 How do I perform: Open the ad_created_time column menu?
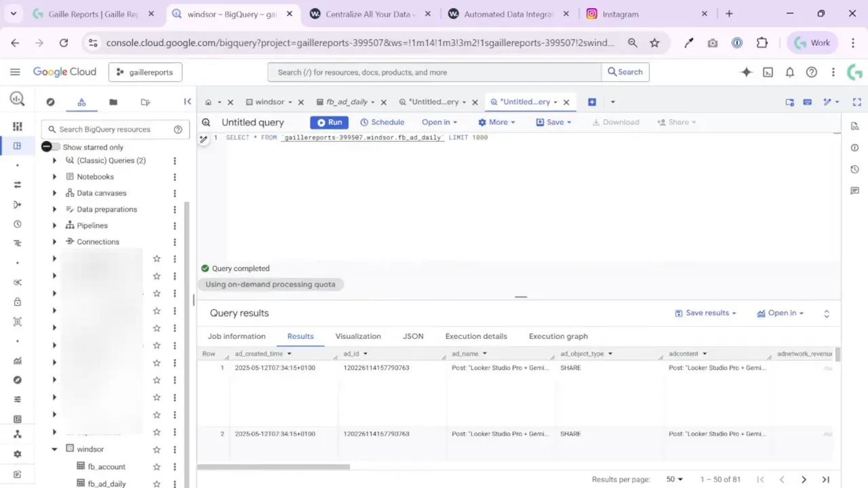290,354
